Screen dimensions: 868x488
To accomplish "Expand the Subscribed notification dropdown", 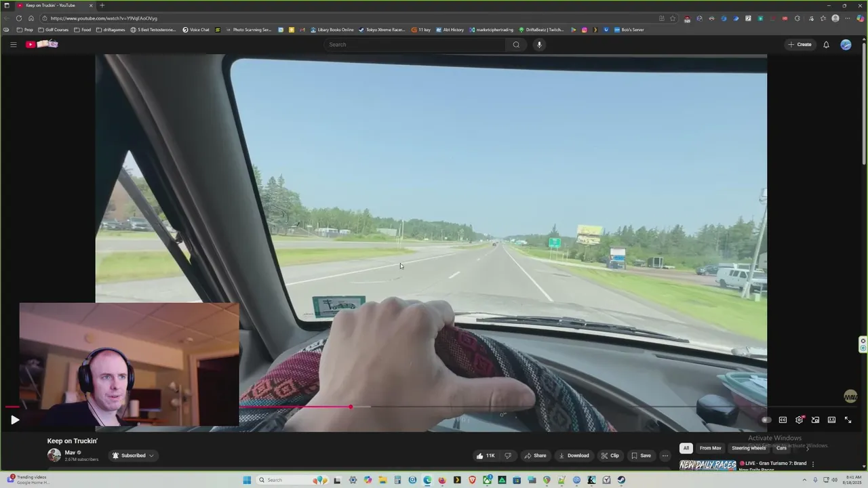I will (133, 455).
